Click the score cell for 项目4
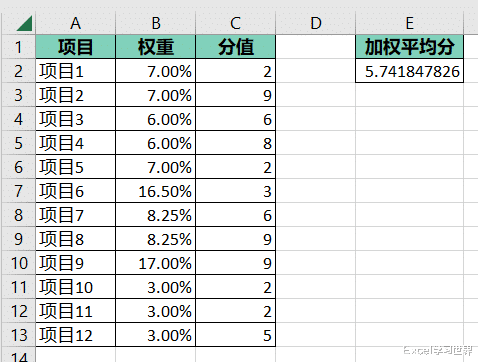The image size is (478, 362). click(x=236, y=143)
